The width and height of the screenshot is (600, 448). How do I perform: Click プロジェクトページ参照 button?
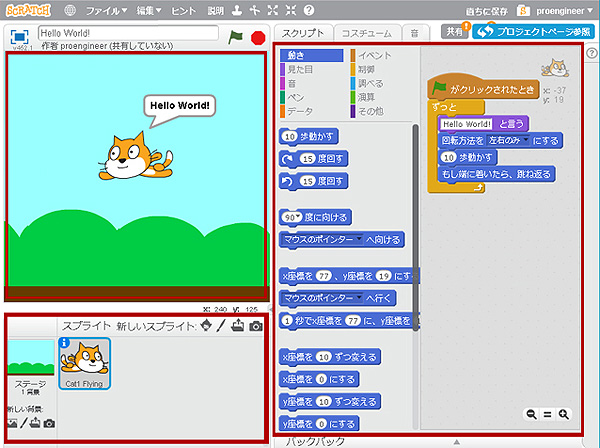(533, 31)
